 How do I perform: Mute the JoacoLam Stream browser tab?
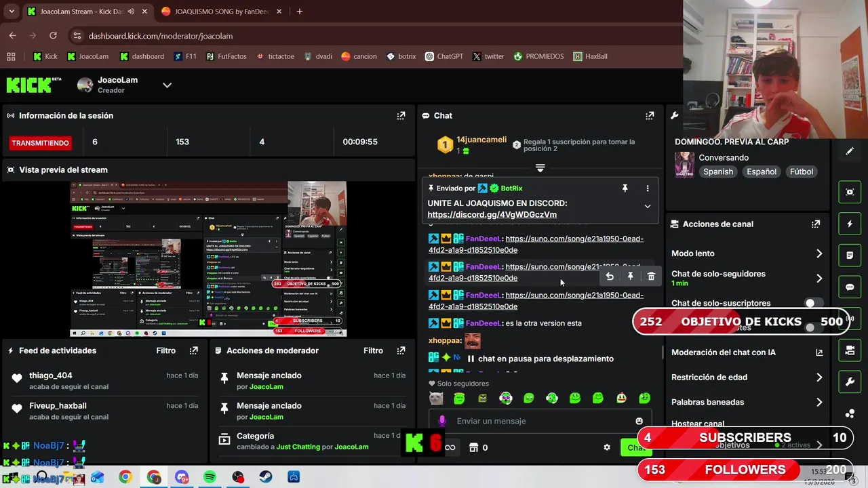pos(131,12)
